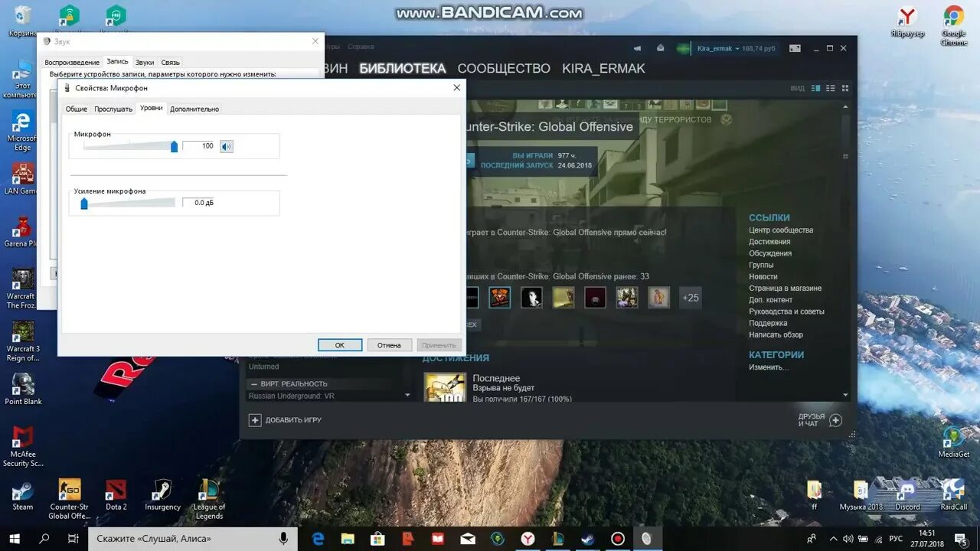The height and width of the screenshot is (551, 980).
Task: Confirm microphone settings with OK
Action: [x=340, y=345]
